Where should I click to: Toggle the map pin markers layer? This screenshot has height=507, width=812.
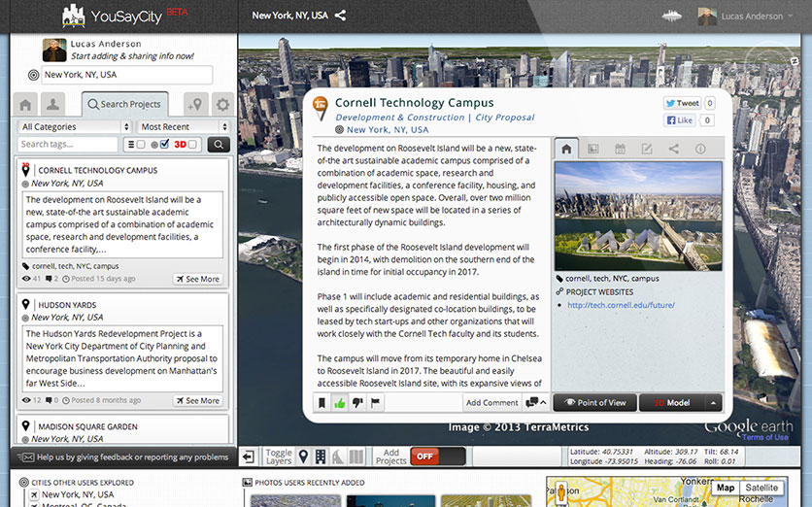coord(303,456)
